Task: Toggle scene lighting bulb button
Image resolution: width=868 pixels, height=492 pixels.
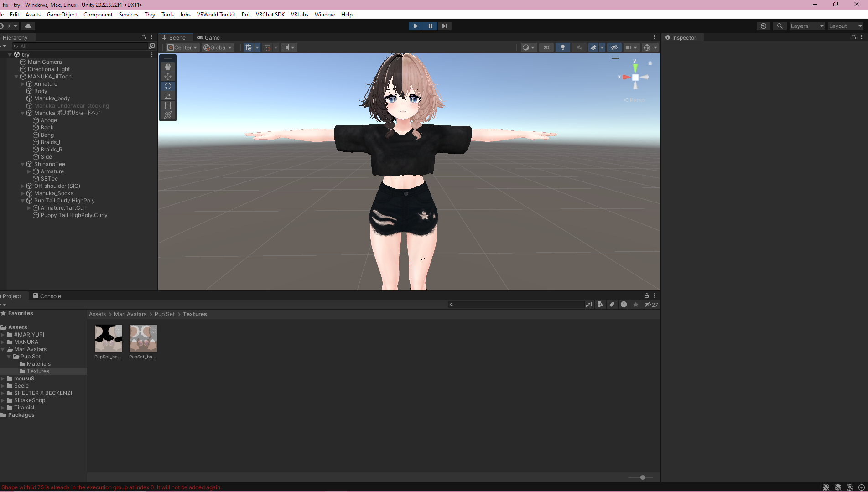Action: 563,47
